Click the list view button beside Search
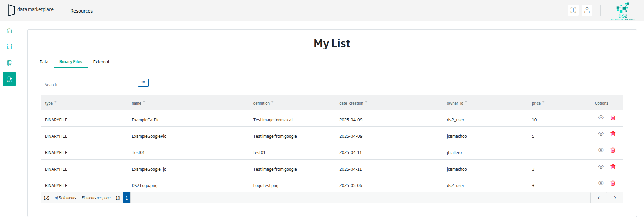This screenshot has height=220, width=644. pyautogui.click(x=143, y=83)
